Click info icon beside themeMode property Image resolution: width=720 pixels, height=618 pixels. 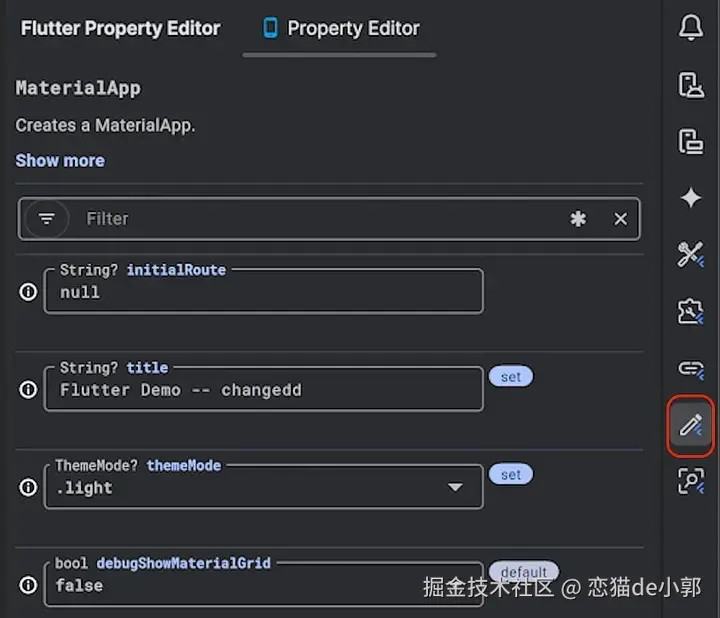click(28, 488)
